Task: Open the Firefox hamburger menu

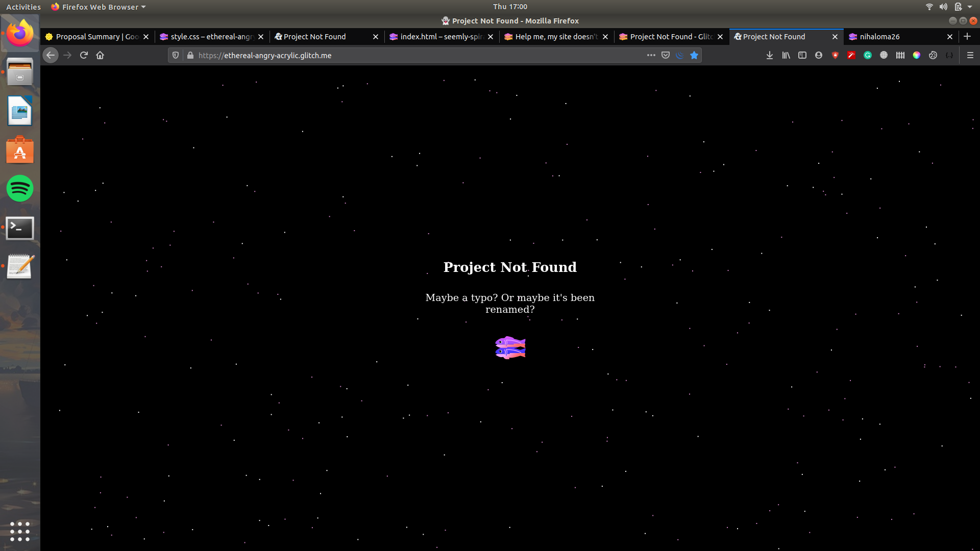Action: 970,55
